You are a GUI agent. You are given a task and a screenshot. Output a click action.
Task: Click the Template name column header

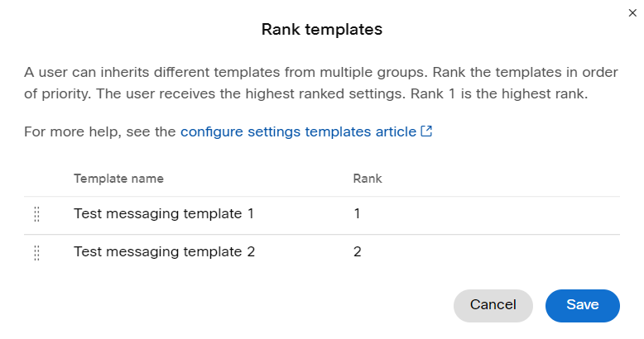pyautogui.click(x=118, y=179)
